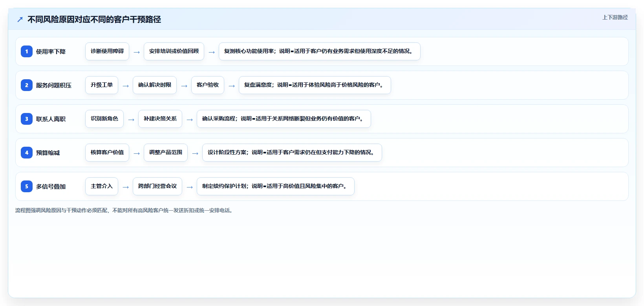Click the 补建决策关系 step box

pos(160,119)
